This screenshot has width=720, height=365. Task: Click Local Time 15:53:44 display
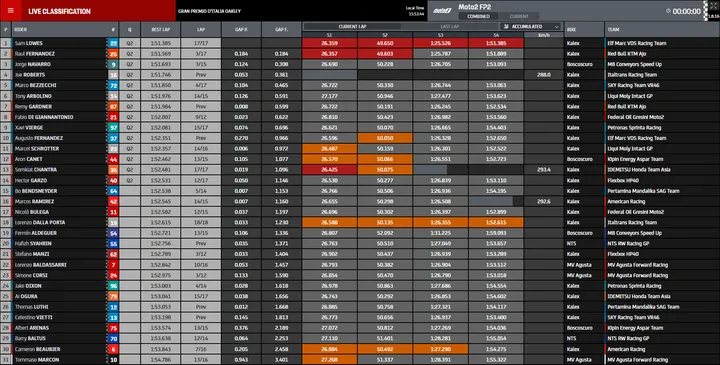coord(415,11)
